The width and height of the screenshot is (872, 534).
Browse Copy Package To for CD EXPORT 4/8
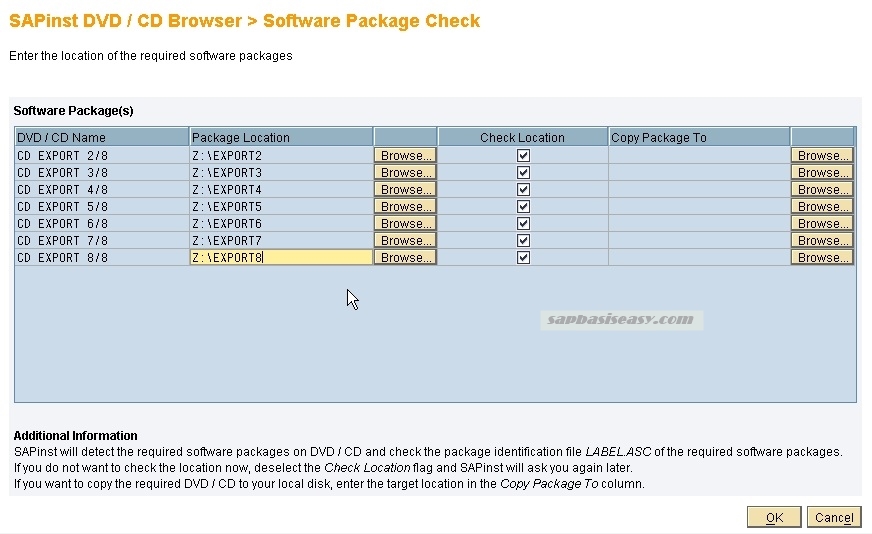(823, 190)
